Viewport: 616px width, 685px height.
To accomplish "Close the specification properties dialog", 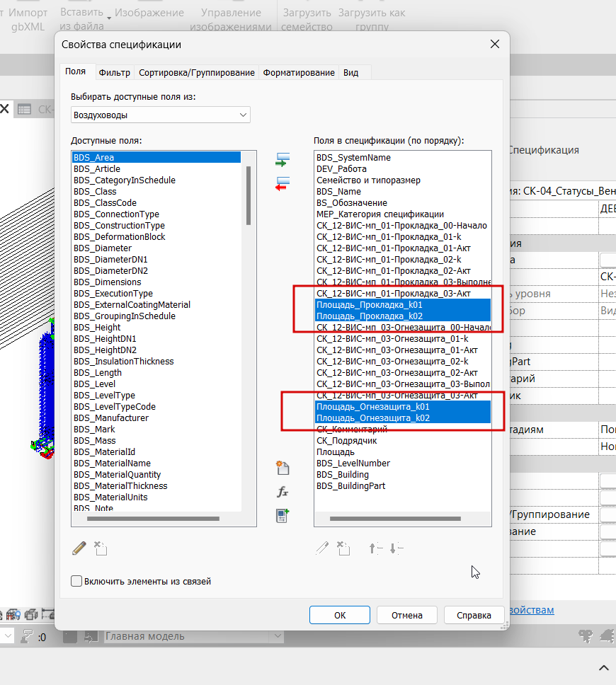I will [x=495, y=44].
